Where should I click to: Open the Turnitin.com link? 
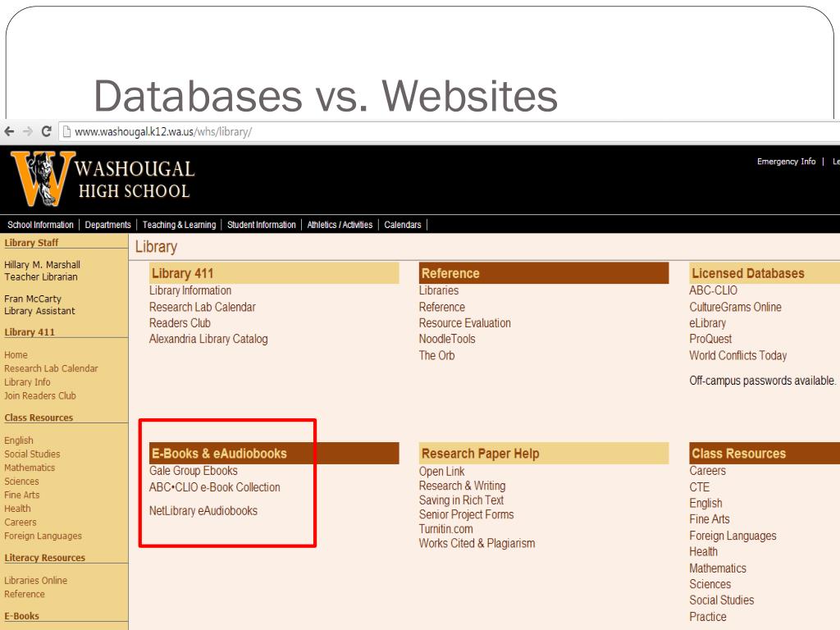coord(445,529)
